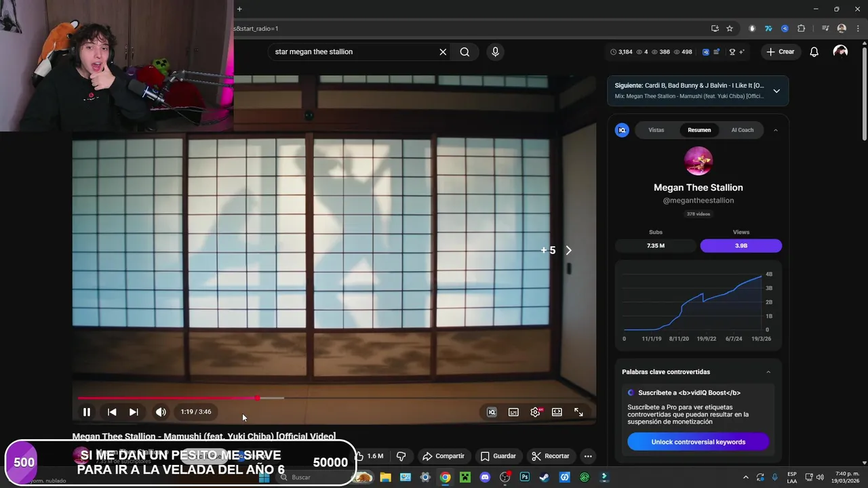Mute the video volume
The height and width of the screenshot is (488, 868).
[x=161, y=412]
